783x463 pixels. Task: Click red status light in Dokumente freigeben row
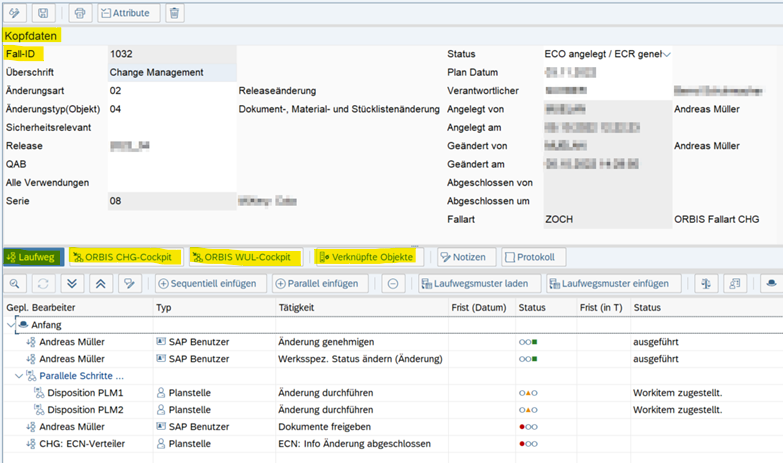point(528,427)
